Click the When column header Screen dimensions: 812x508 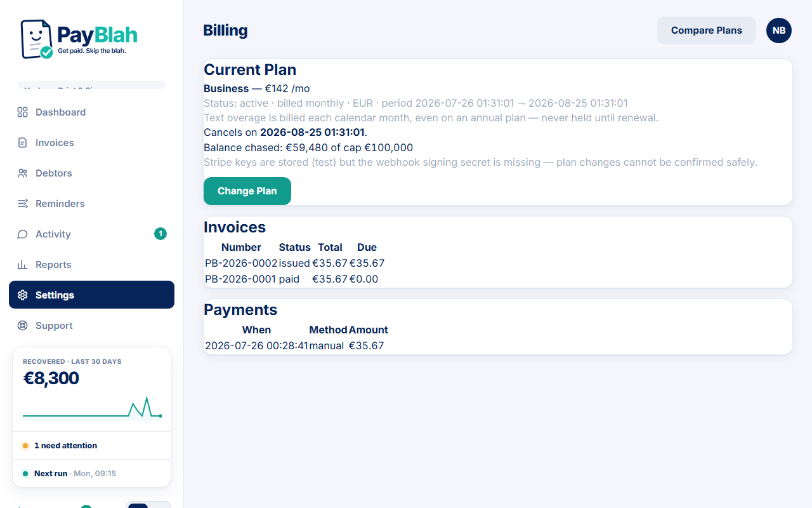(256, 330)
